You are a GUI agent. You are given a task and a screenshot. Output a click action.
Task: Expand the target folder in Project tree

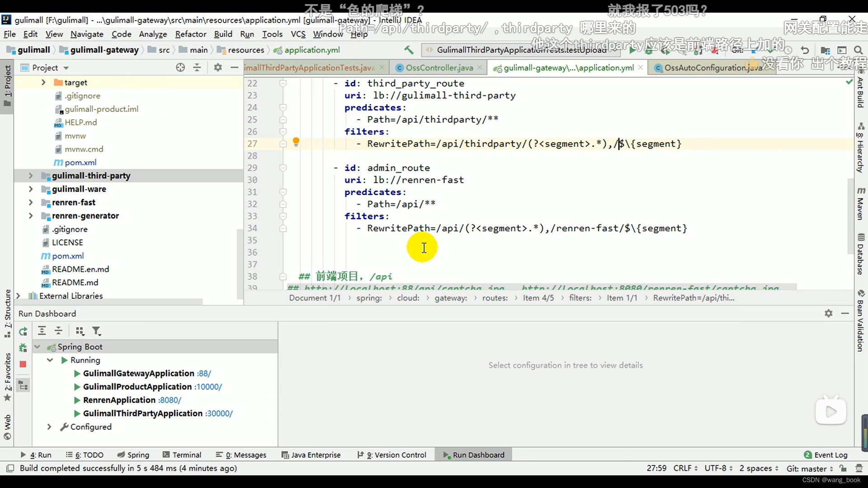click(43, 82)
